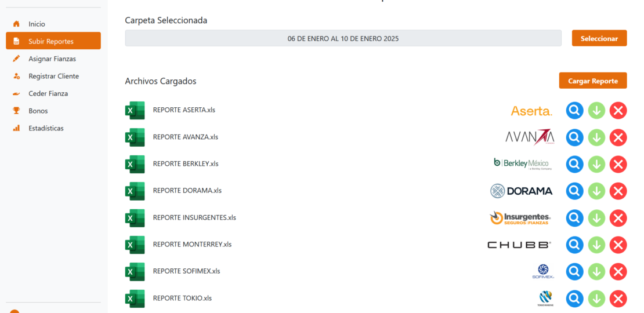
Task: Open the Inicio page from sidebar
Action: pos(37,24)
